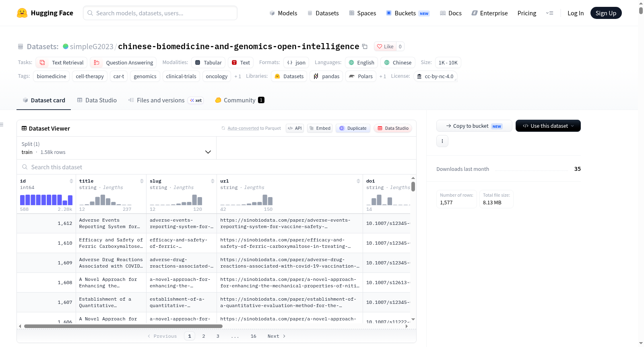
Task: Click the xet badge icon
Action: pos(196,100)
